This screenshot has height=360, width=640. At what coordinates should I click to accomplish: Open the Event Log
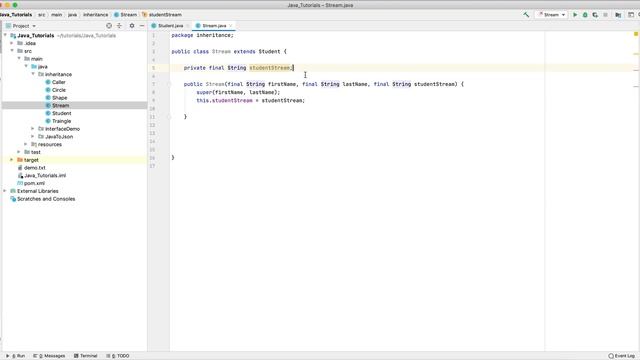point(622,356)
